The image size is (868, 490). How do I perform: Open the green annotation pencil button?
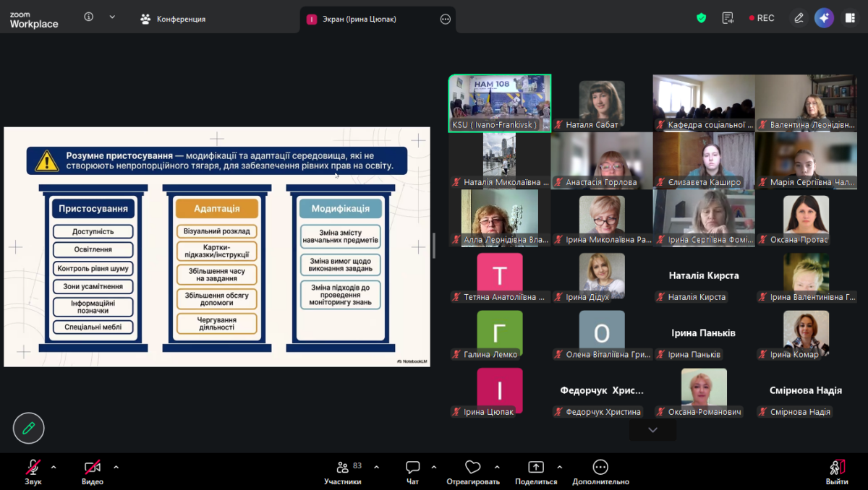29,428
